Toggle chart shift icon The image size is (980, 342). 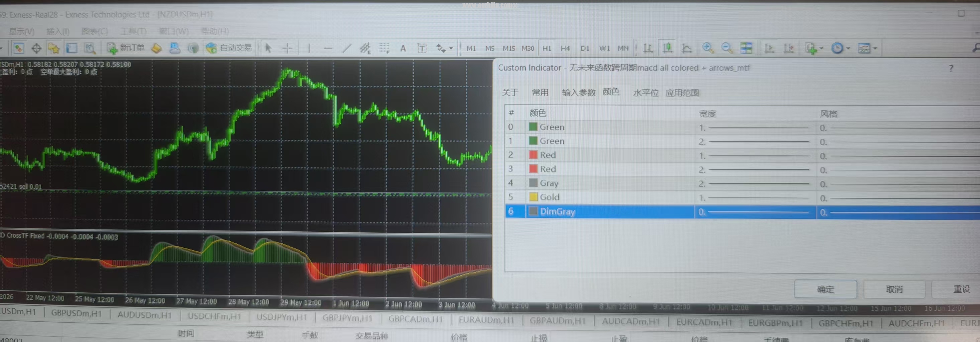(x=789, y=48)
